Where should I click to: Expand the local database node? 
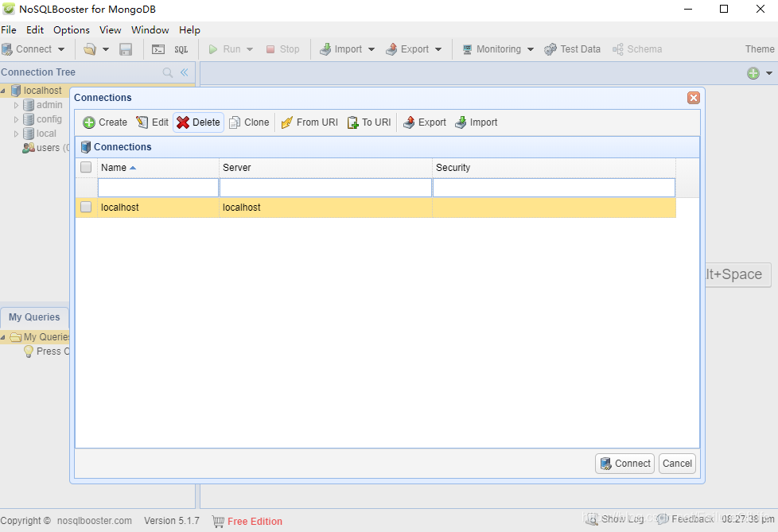(x=16, y=134)
